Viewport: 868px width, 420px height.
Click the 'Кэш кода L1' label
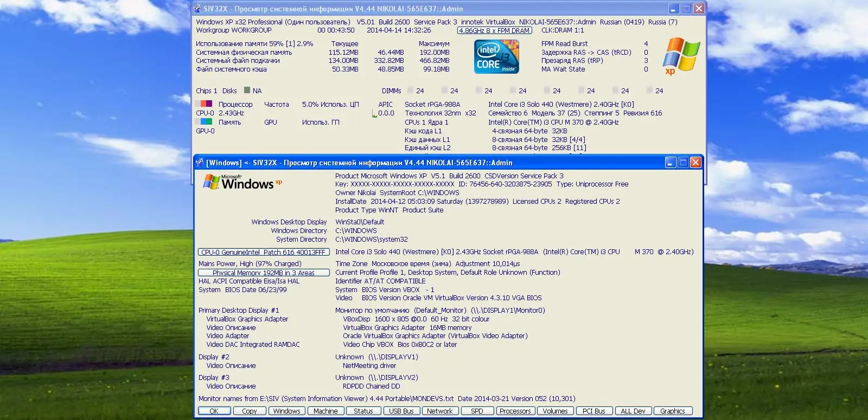(423, 131)
